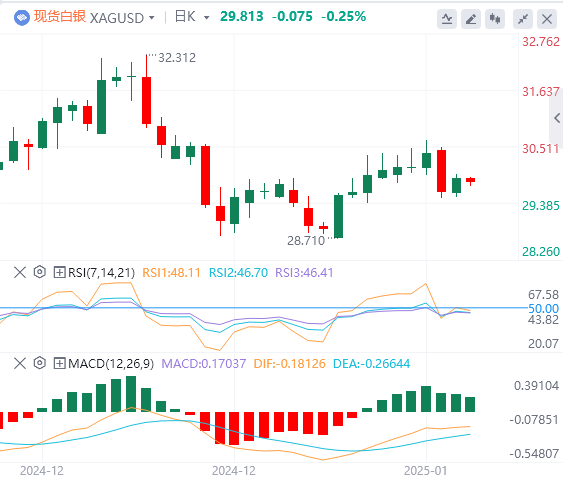The image size is (563, 483).
Task: Click the 50.00 RSI level marker
Action: pos(543,308)
